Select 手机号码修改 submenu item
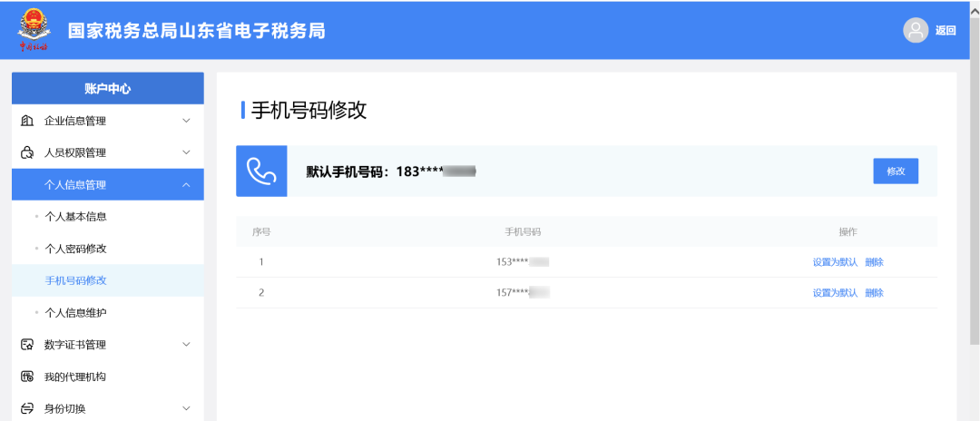This screenshot has height=421, width=980. tap(107, 280)
